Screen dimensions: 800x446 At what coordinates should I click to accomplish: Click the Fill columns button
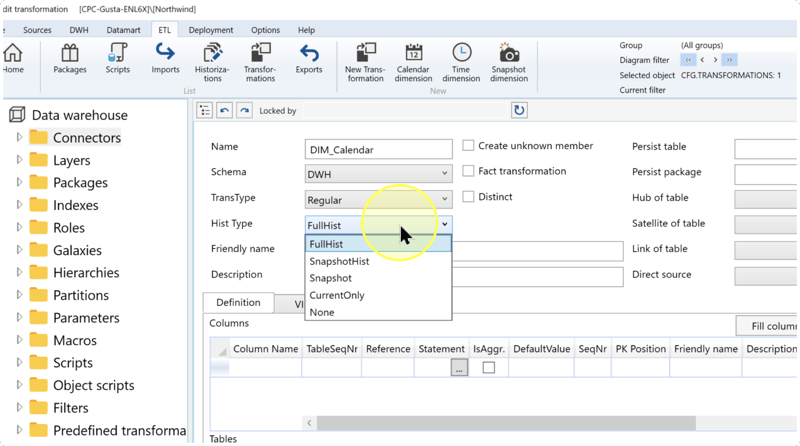tap(767, 326)
